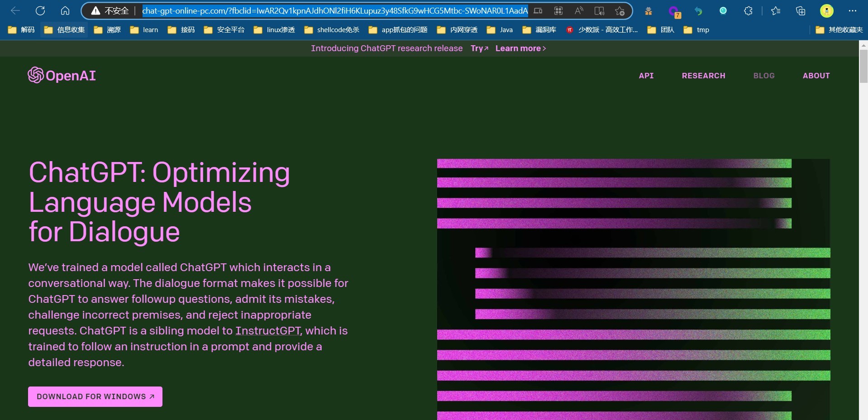Click the OpenAI logo
Viewport: 868px width, 420px height.
pos(62,76)
